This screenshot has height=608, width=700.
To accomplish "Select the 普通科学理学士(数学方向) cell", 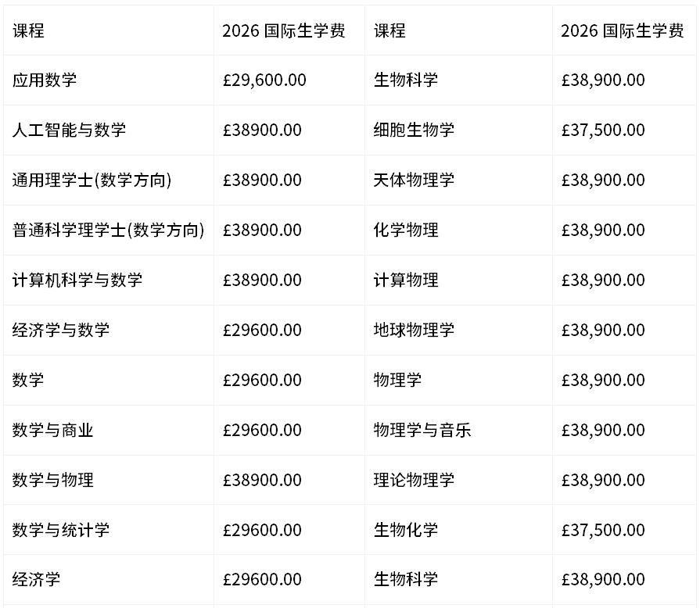I will pyautogui.click(x=108, y=230).
